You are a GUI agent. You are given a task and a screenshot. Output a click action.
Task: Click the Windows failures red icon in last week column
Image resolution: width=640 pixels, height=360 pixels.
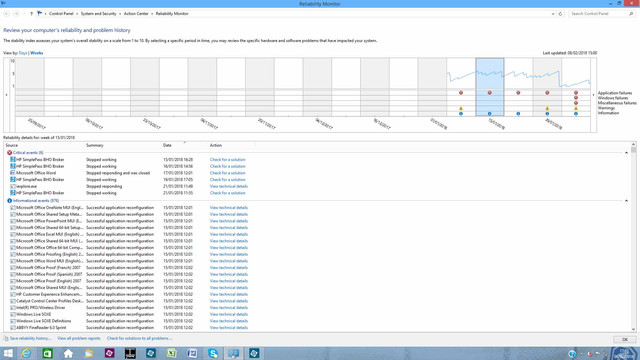point(576,98)
